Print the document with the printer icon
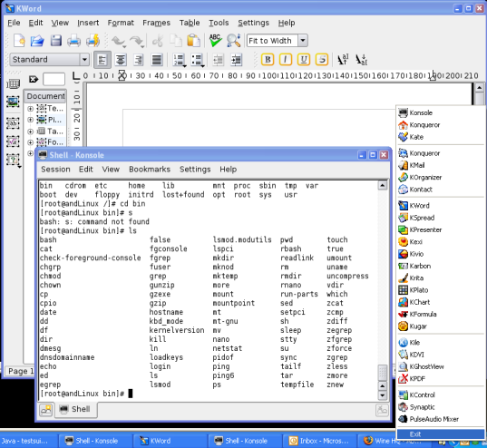 (74, 41)
